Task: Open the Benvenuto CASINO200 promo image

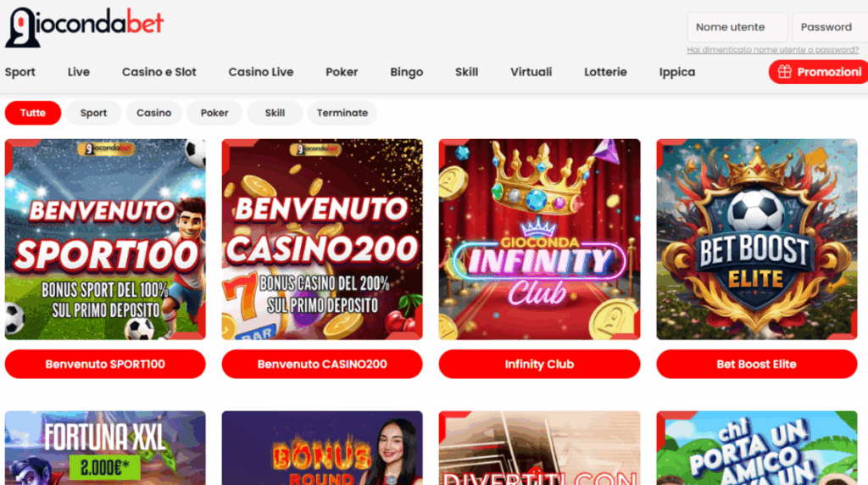Action: (x=322, y=239)
